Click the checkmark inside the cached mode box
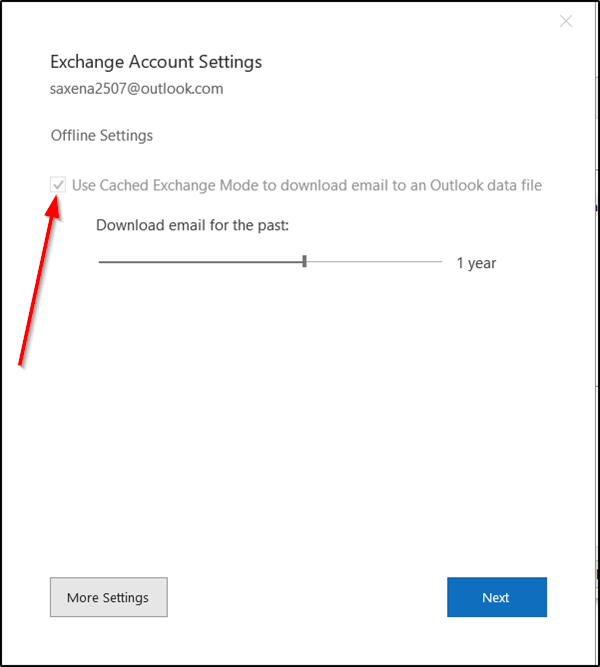Screen dimensions: 600x667 point(58,185)
